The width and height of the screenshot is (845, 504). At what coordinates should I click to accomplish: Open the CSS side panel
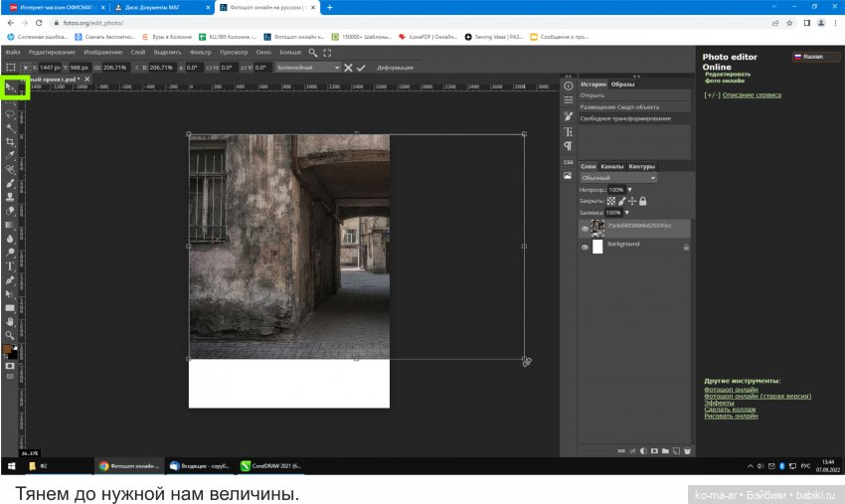pyautogui.click(x=569, y=162)
